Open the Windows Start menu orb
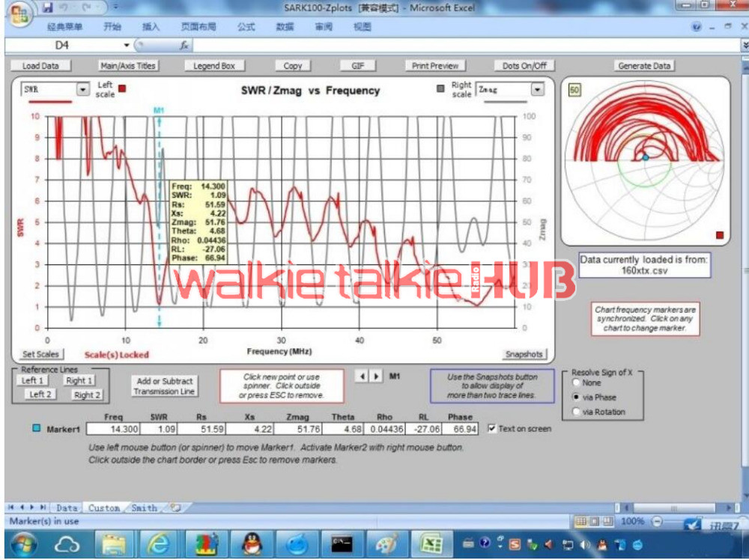The width and height of the screenshot is (749, 560). 23,545
